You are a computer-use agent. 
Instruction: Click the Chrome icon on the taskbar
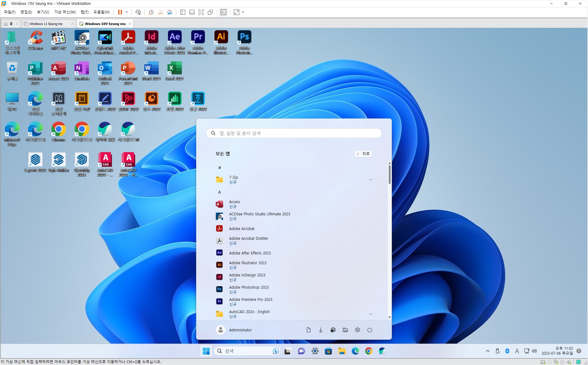369,351
